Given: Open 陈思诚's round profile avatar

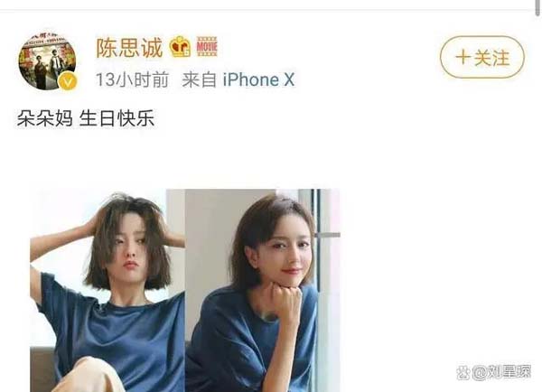Looking at the screenshot, I should 47,61.
